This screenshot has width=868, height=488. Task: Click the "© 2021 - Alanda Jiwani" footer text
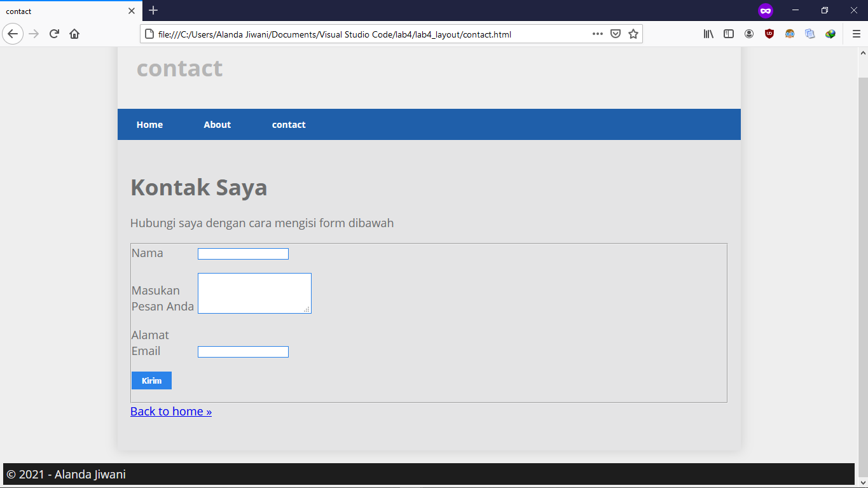[66, 474]
